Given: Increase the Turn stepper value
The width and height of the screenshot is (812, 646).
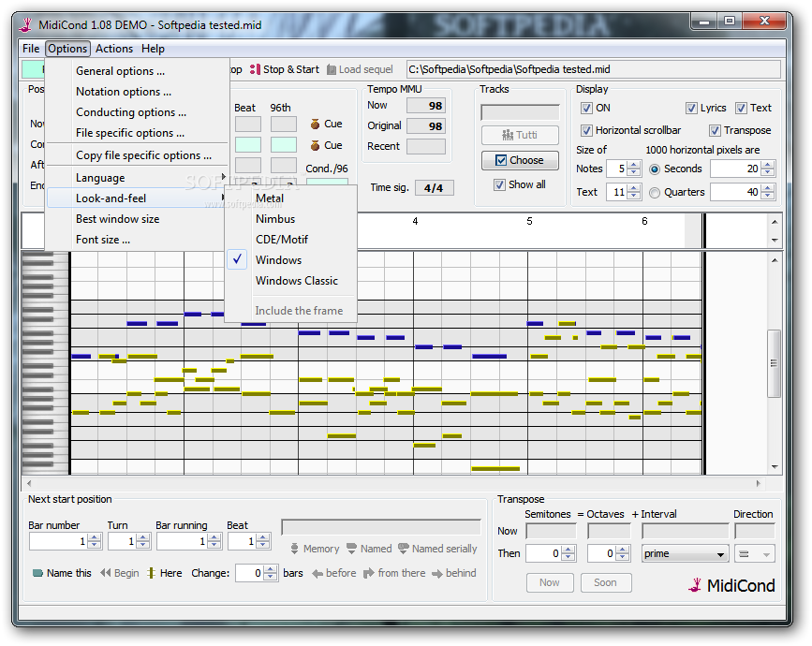Looking at the screenshot, I should click(x=143, y=537).
